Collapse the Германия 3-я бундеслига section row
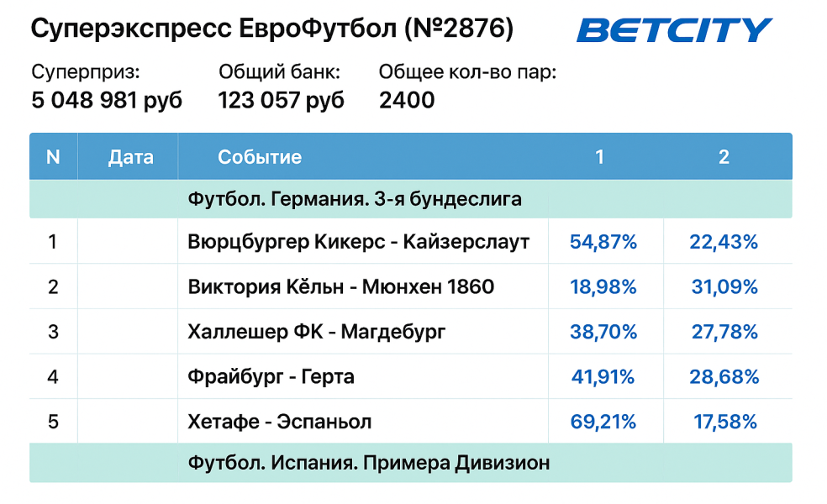The image size is (827, 504). coord(355,199)
